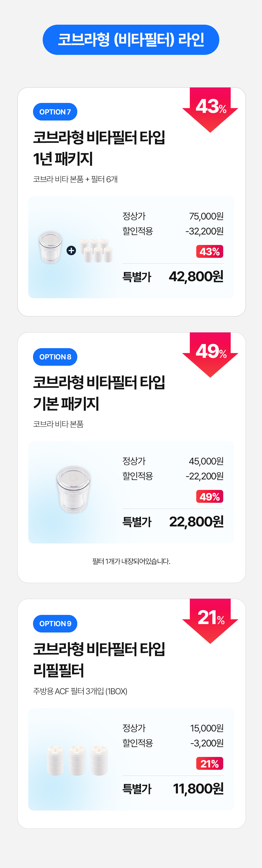This screenshot has width=262, height=868.
Task: Click the 리필필터 title text
Action: point(58,670)
